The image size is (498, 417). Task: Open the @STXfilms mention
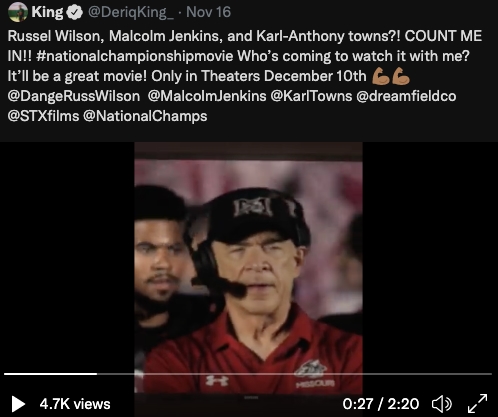click(43, 116)
